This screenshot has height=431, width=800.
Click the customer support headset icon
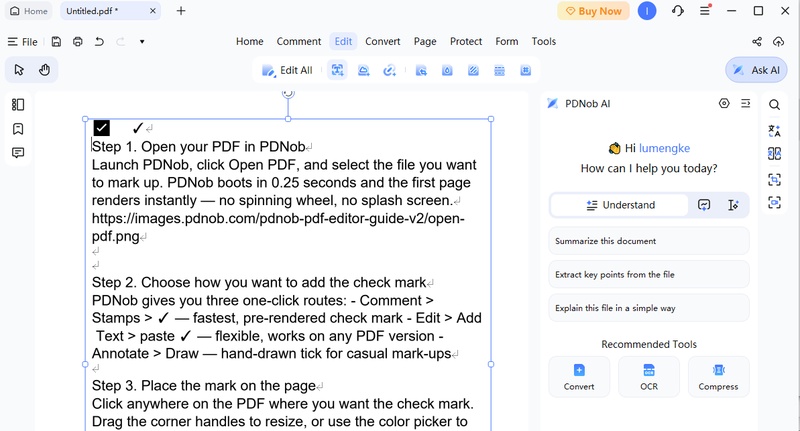point(678,11)
